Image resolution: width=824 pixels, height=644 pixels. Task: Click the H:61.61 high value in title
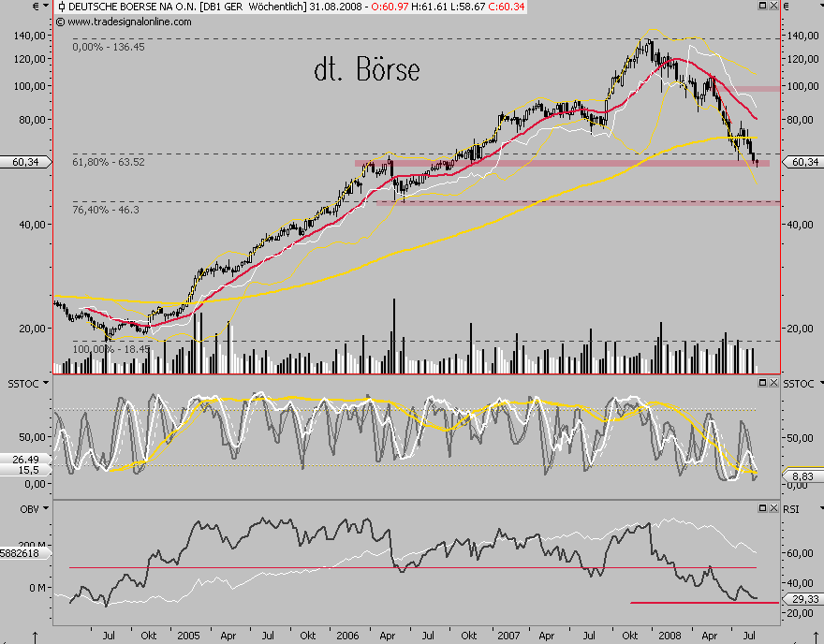[429, 7]
